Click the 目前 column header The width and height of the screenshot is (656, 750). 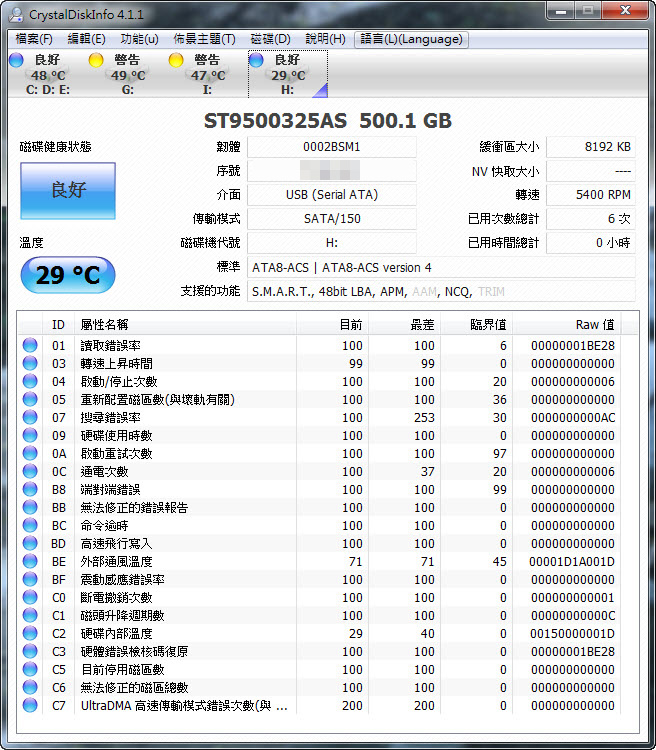coord(333,324)
